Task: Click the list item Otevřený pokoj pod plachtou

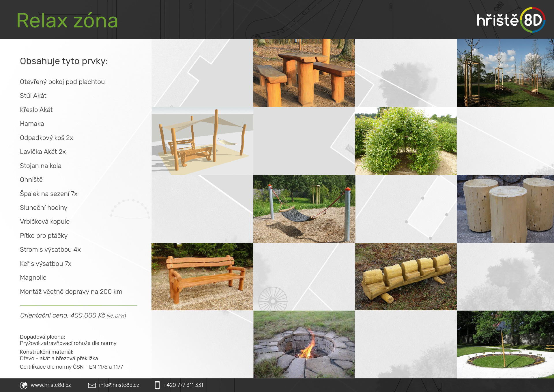Action: 62,82
